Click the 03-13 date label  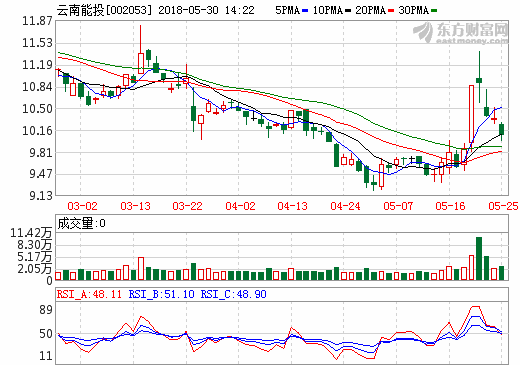coord(135,206)
